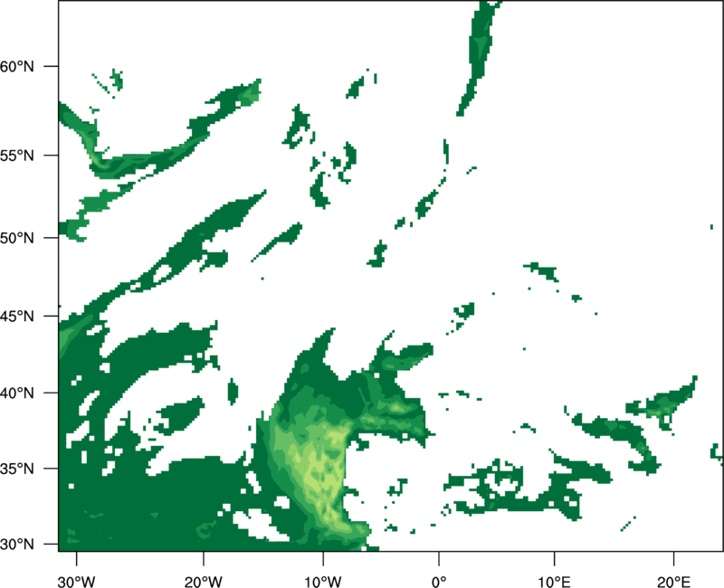724x588 pixels.
Task: Click the 40°N latitude label
Action: point(17,394)
